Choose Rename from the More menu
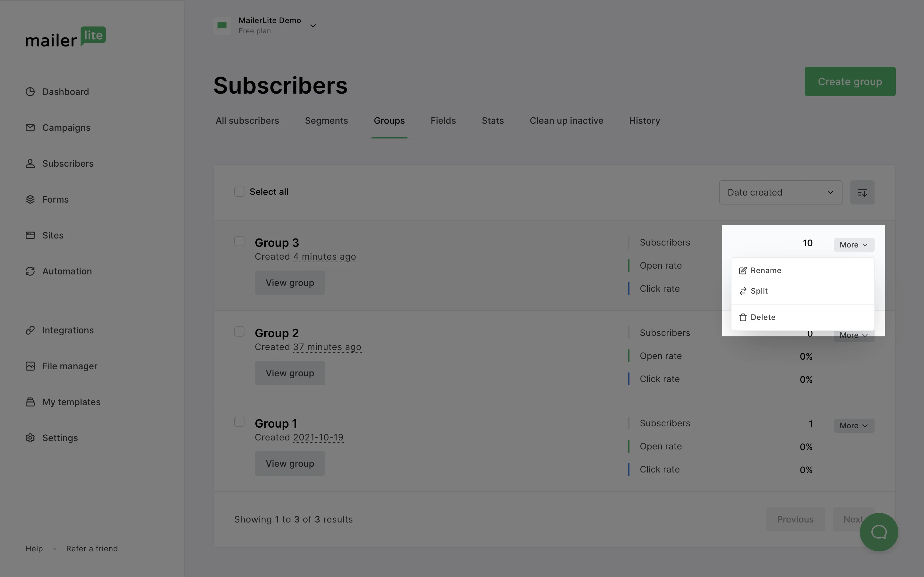This screenshot has height=577, width=924. (765, 271)
